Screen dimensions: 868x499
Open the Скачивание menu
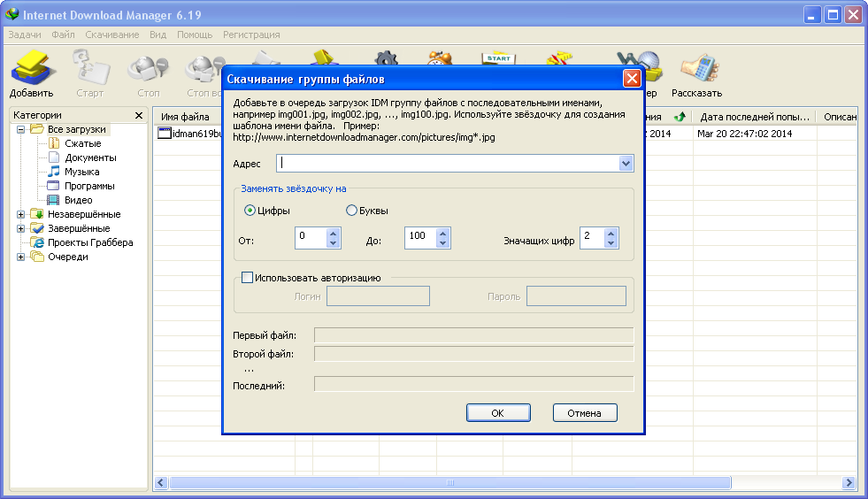click(x=112, y=35)
